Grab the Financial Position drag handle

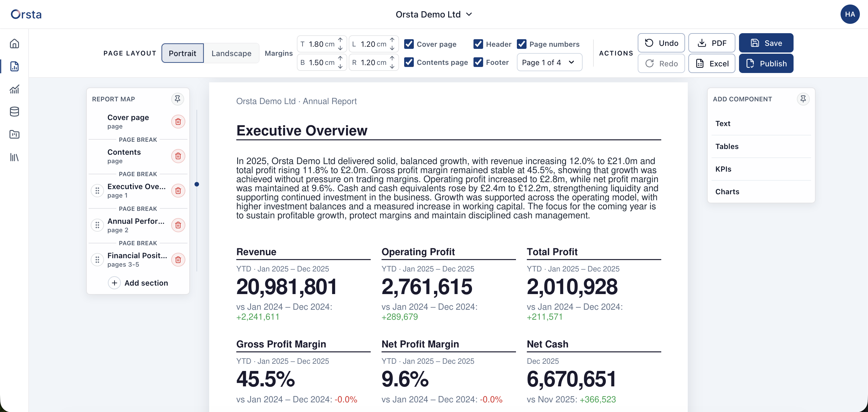tap(97, 260)
